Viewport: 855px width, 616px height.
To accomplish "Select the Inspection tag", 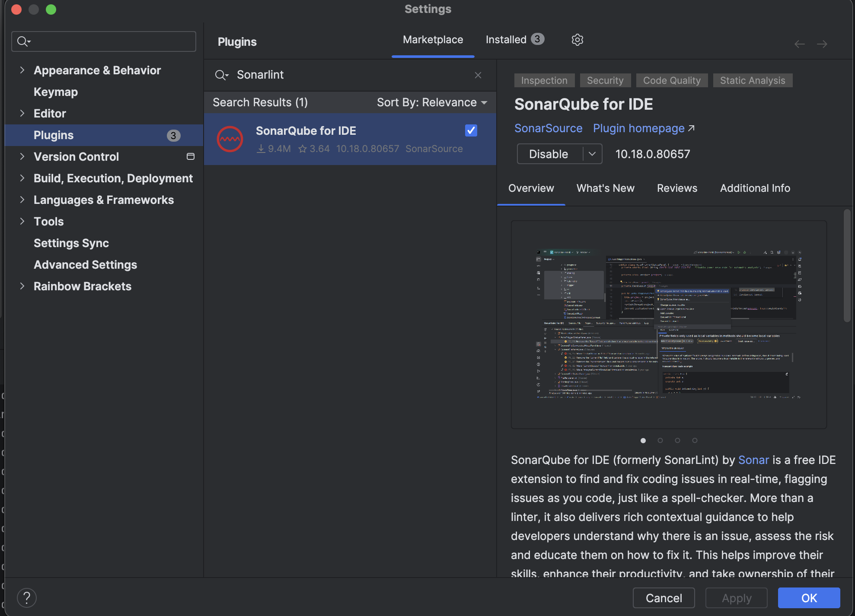I will tap(544, 80).
